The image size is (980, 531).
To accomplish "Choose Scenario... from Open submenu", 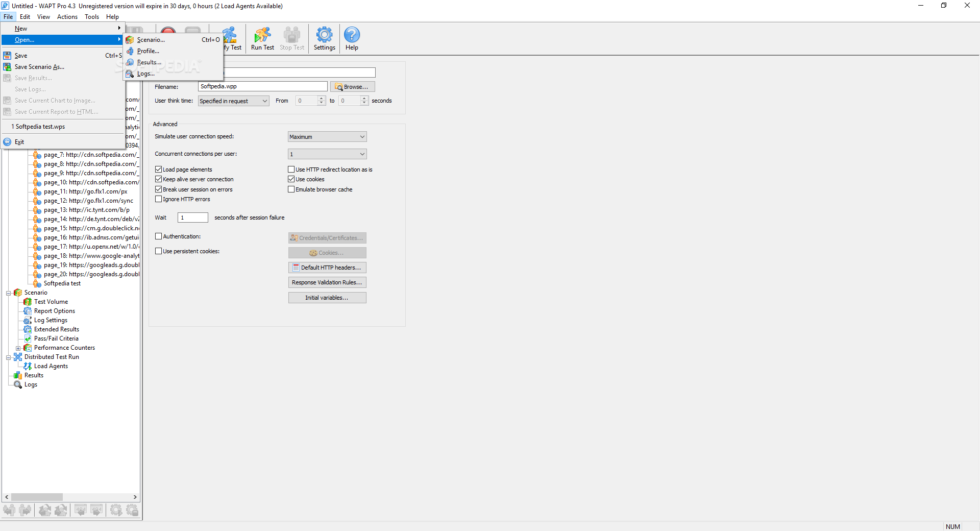I will click(173, 40).
